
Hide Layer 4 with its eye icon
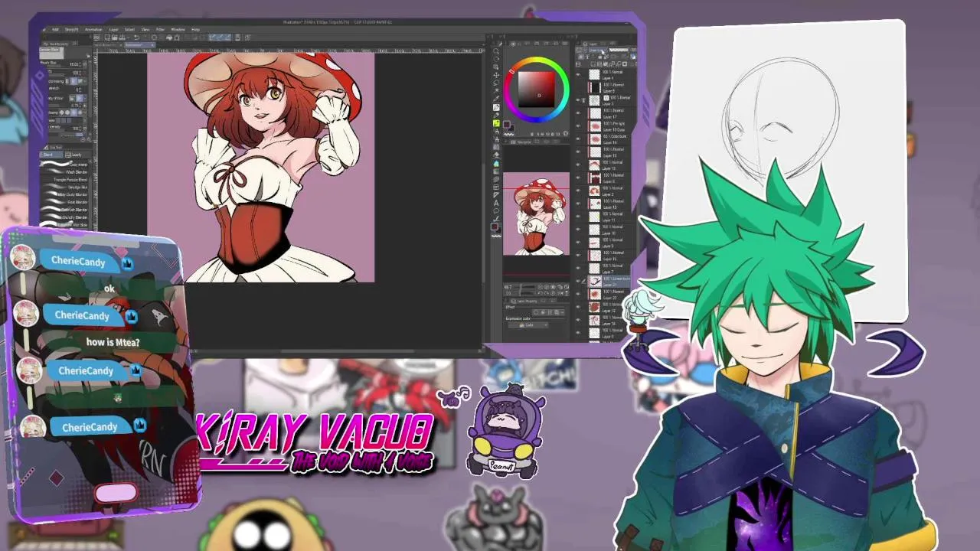tap(578, 74)
